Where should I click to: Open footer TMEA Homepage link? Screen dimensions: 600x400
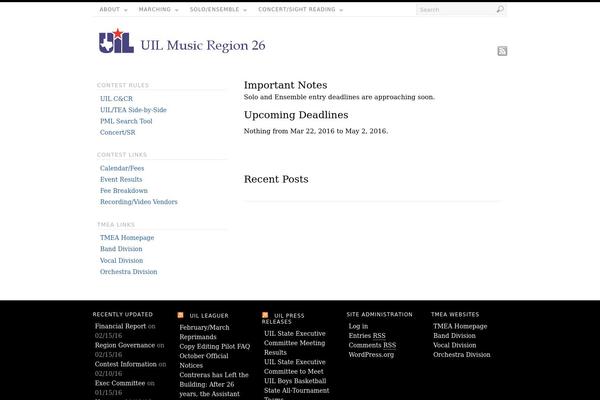tap(460, 326)
